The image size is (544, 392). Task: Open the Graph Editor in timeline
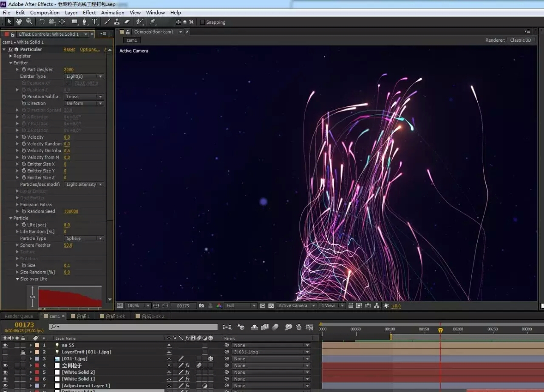pos(309,327)
